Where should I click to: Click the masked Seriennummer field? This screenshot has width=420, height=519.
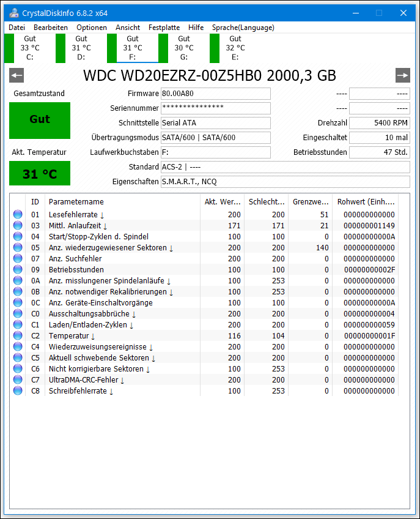click(216, 108)
